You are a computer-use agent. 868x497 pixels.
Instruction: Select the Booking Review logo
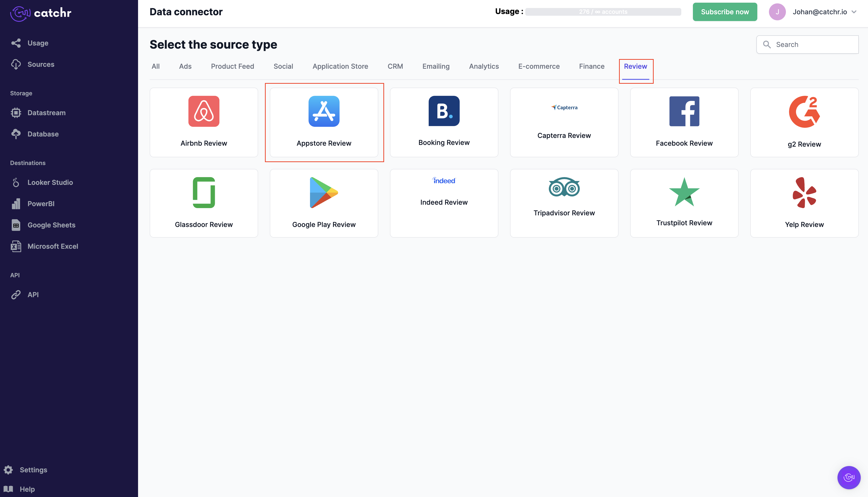pyautogui.click(x=444, y=111)
